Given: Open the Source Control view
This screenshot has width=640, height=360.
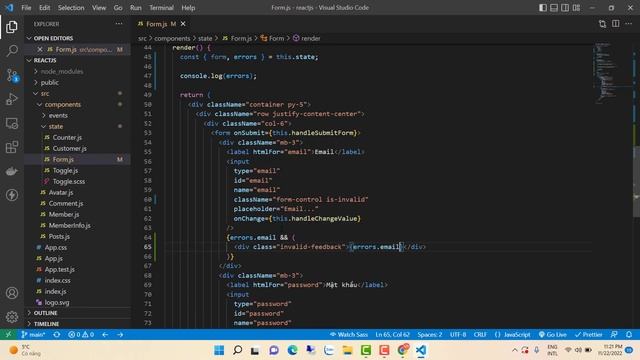Looking at the screenshot, I should pyautogui.click(x=12, y=75).
